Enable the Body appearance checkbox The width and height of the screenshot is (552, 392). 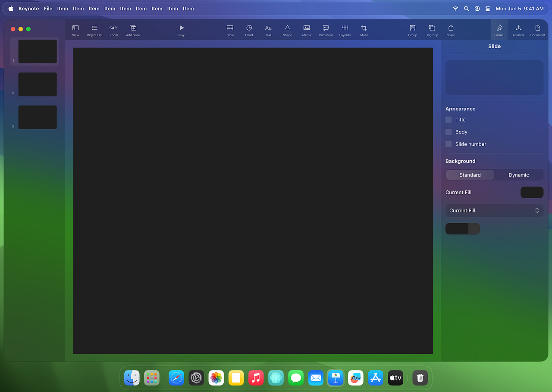click(x=448, y=132)
